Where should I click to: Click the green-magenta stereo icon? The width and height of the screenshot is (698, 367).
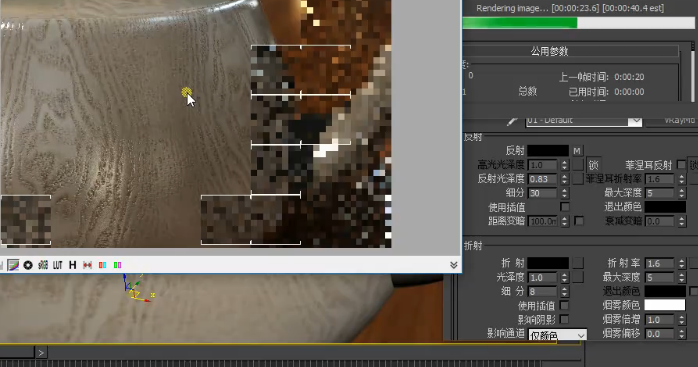coord(118,265)
